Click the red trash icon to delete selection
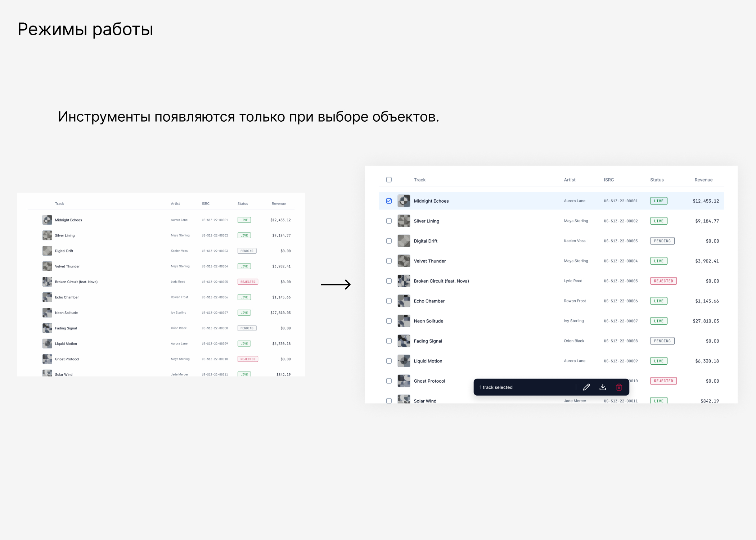This screenshot has height=540, width=756. click(x=619, y=387)
